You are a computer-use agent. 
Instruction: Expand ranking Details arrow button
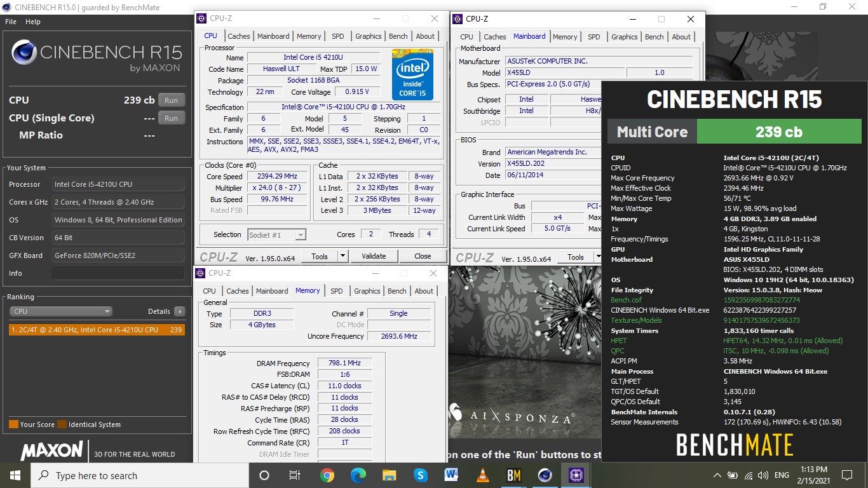(180, 311)
